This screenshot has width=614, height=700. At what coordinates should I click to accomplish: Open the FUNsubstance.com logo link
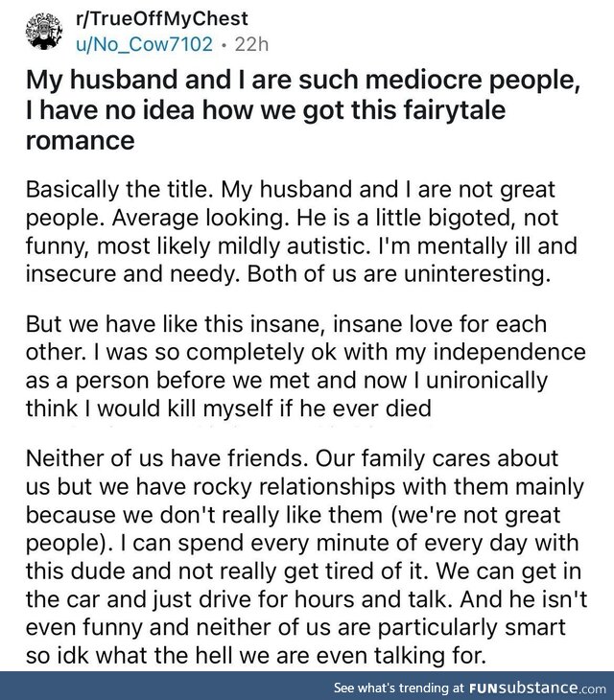(537, 687)
